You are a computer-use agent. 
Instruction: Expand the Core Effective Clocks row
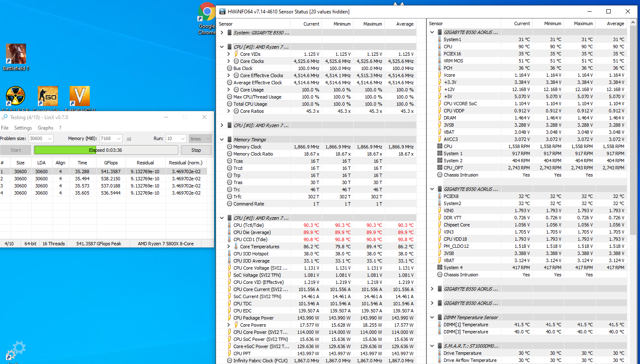point(229,75)
